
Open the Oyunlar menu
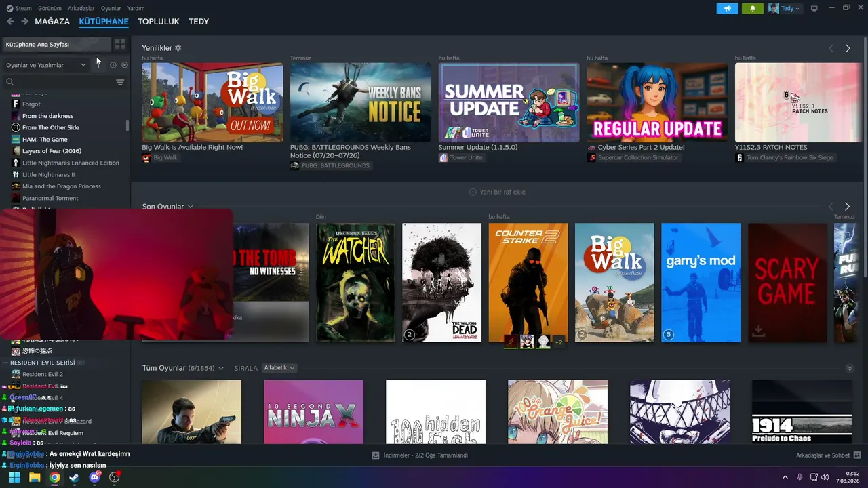coord(111,8)
